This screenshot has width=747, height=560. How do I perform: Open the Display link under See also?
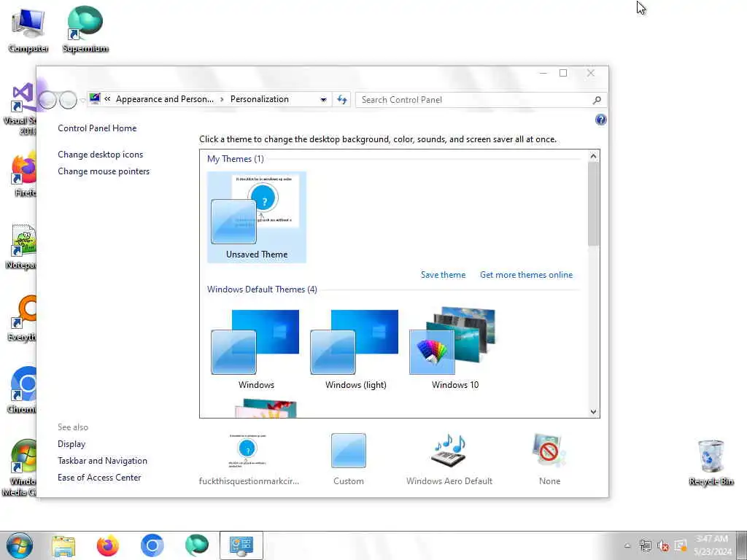(x=71, y=444)
